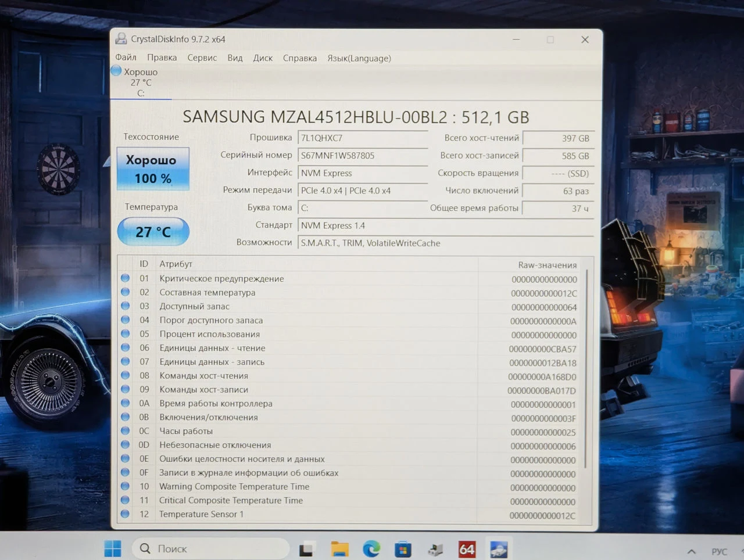
Task: Click the blue health orb for drive C:
Action: click(116, 71)
